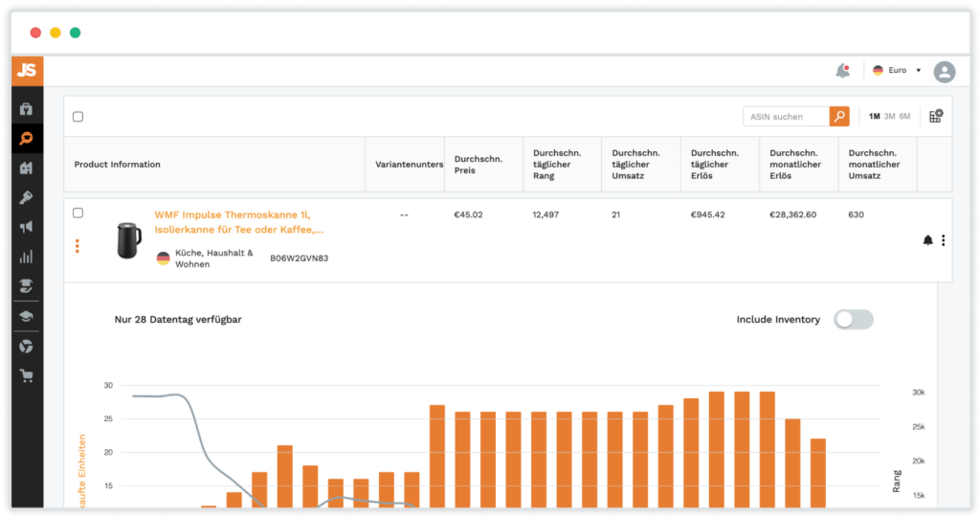980x518 pixels.
Task: Click alert bell on WMF product row
Action: pyautogui.click(x=927, y=240)
